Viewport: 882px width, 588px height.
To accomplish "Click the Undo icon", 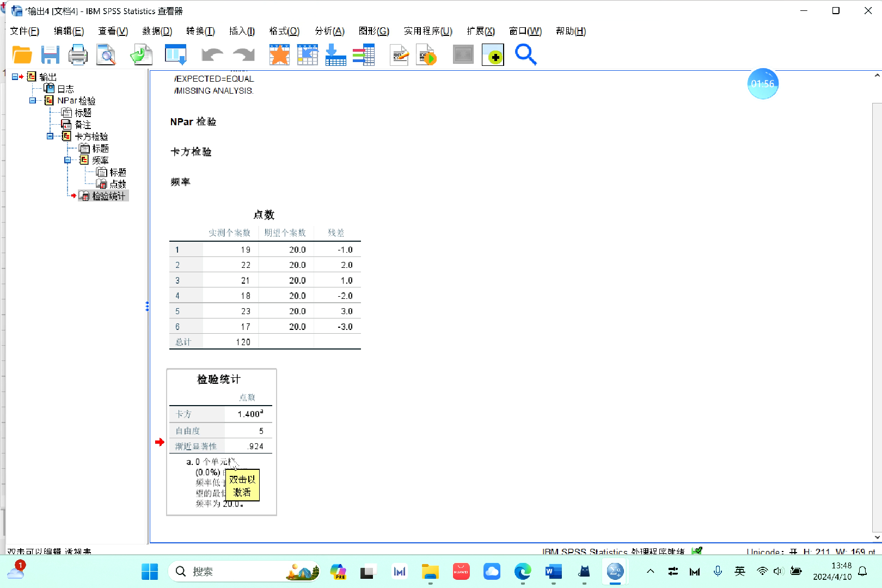I will pos(212,54).
